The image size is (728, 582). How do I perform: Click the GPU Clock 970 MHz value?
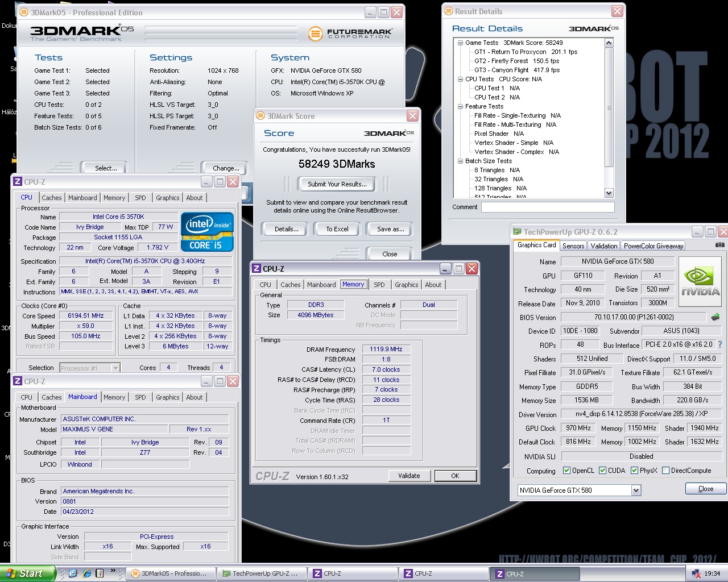pos(578,428)
